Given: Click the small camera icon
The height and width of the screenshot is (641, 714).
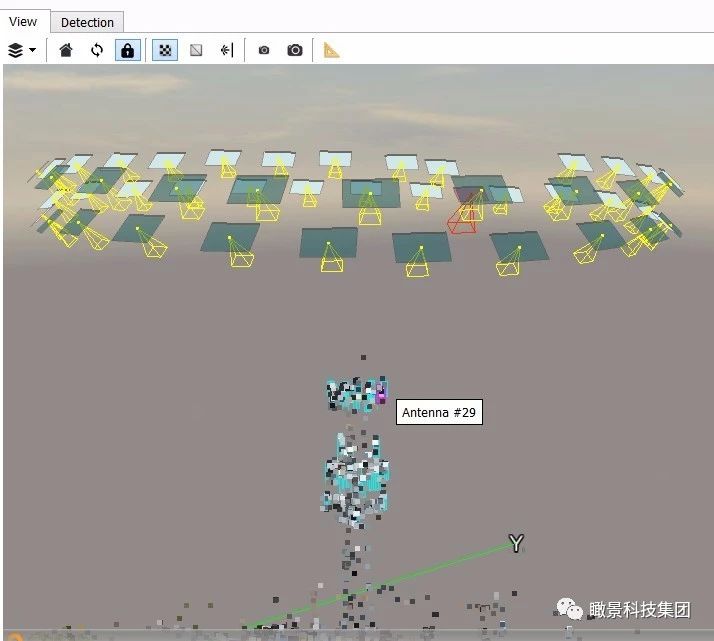Looking at the screenshot, I should (x=264, y=50).
